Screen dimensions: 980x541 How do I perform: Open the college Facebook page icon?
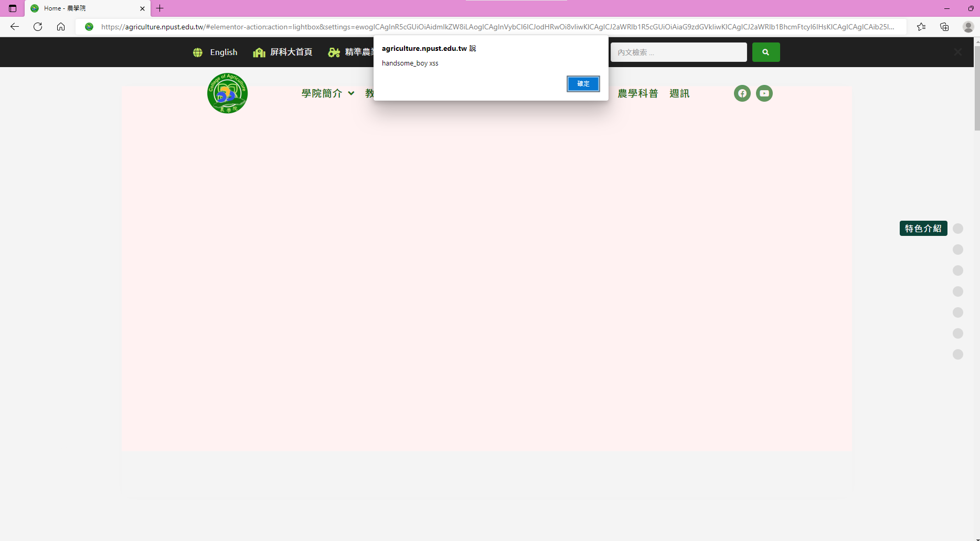tap(742, 93)
